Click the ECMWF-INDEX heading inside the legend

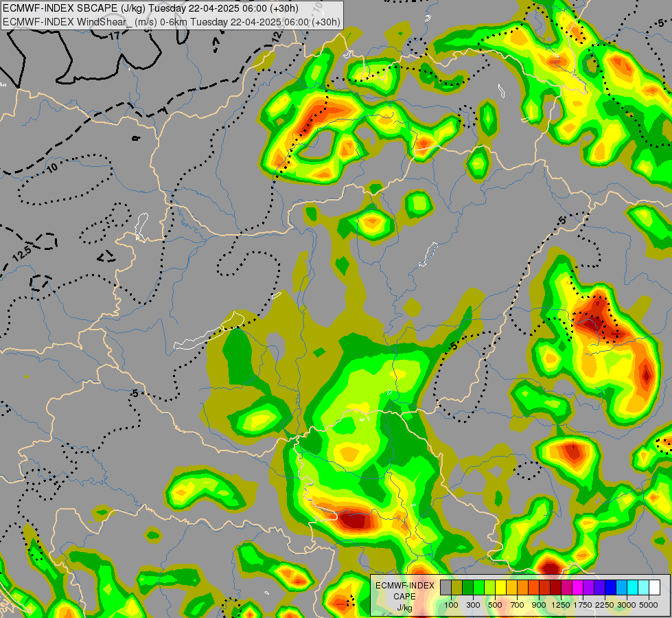point(405,586)
